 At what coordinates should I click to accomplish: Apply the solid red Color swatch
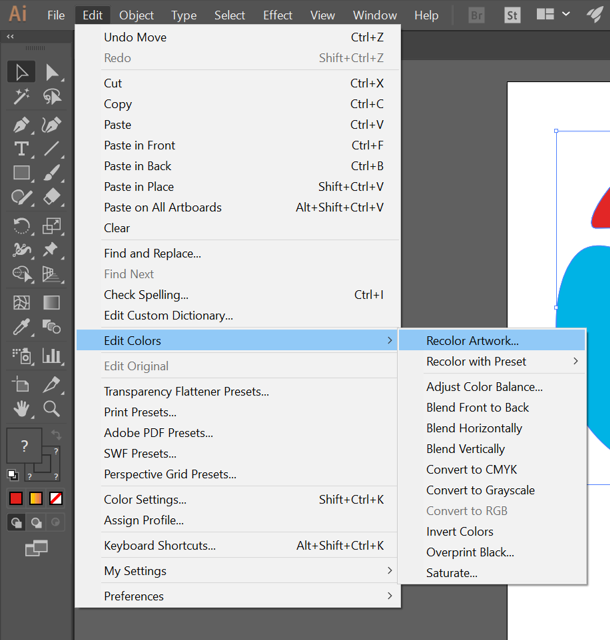pos(16,498)
